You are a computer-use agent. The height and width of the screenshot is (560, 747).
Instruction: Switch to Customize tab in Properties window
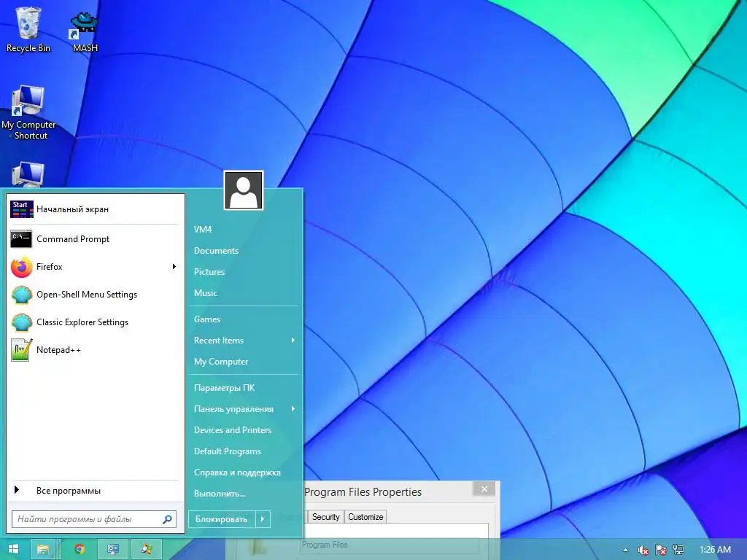point(365,517)
